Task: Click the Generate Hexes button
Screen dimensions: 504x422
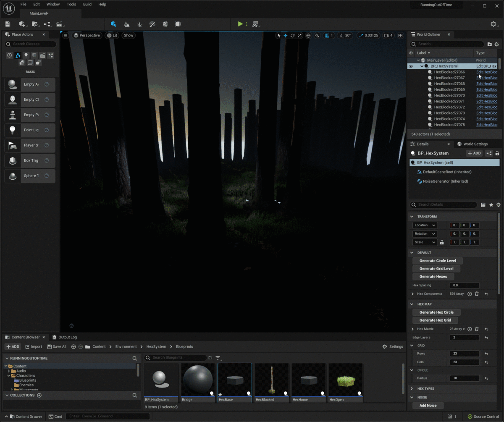Action: 433,276
